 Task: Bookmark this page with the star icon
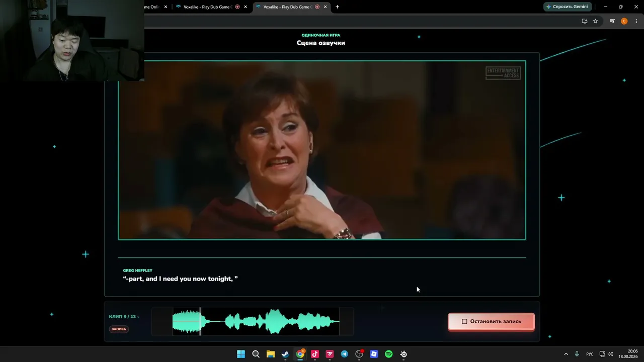pyautogui.click(x=595, y=21)
